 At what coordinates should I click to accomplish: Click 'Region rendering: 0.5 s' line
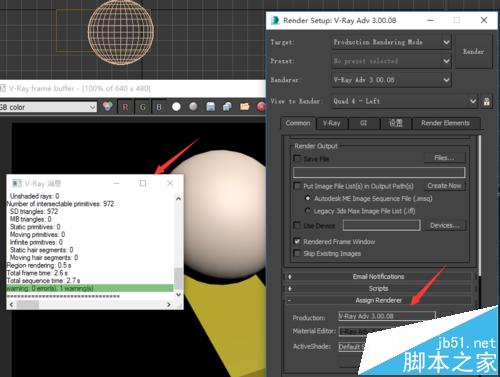(x=39, y=265)
